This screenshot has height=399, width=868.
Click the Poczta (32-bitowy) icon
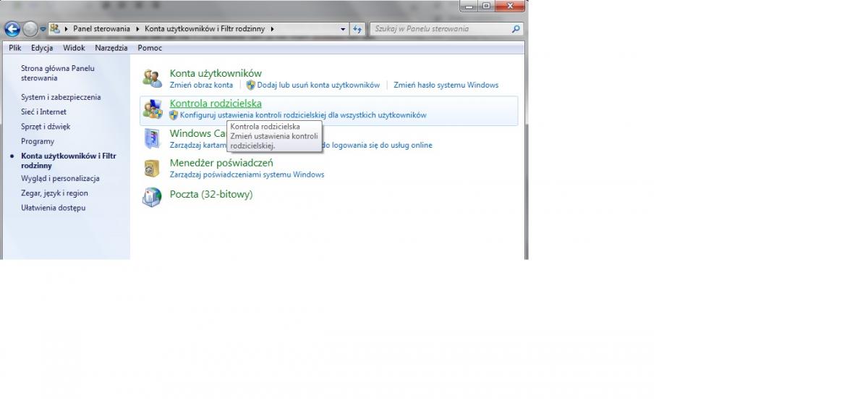pyautogui.click(x=152, y=196)
